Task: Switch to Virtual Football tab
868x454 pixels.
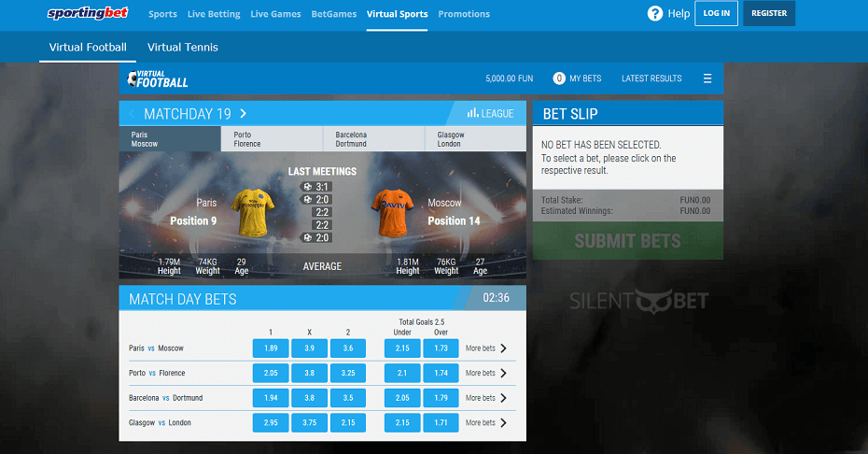Action: pyautogui.click(x=88, y=47)
